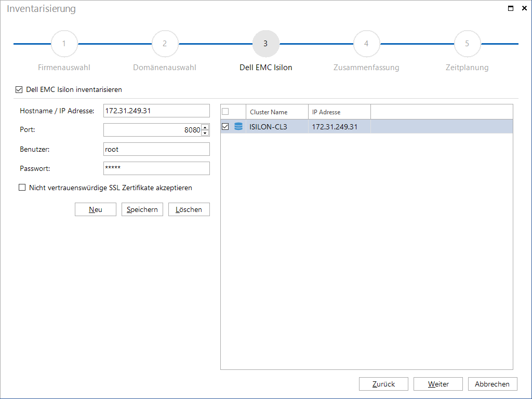Click the ISILON-CL3 database cluster icon

pyautogui.click(x=238, y=127)
